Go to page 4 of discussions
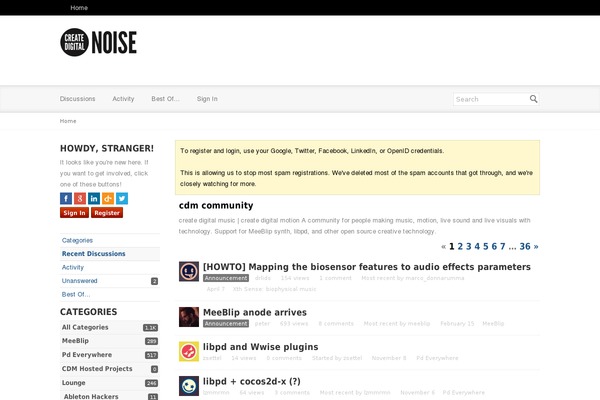Screen dimensions: 600x400 477,247
